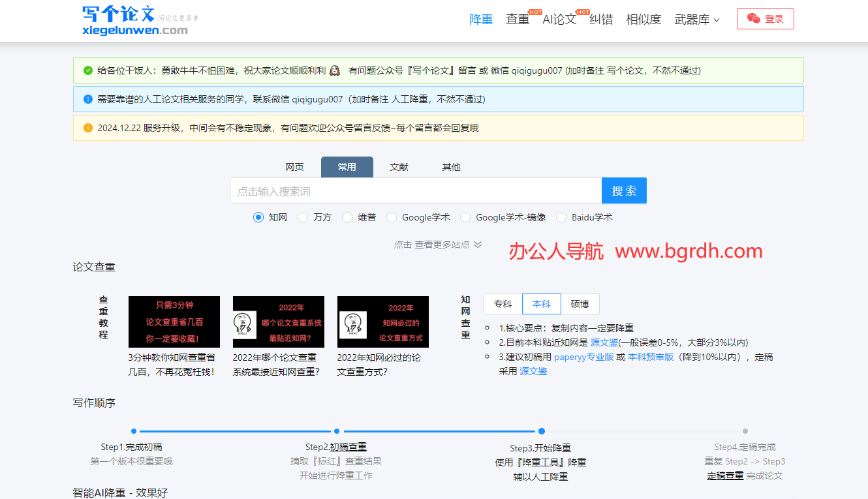Open the 源文鉴 link

pos(604,342)
